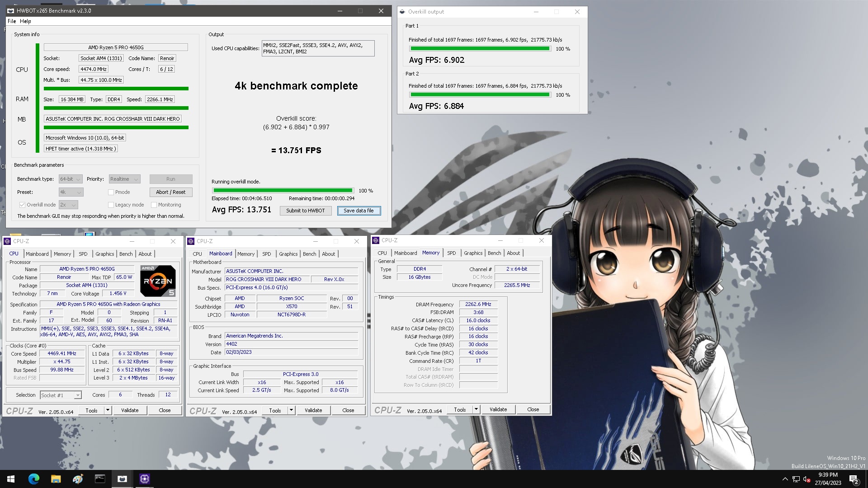
Task: Click the Used CPU capabilities text box
Action: (x=318, y=48)
